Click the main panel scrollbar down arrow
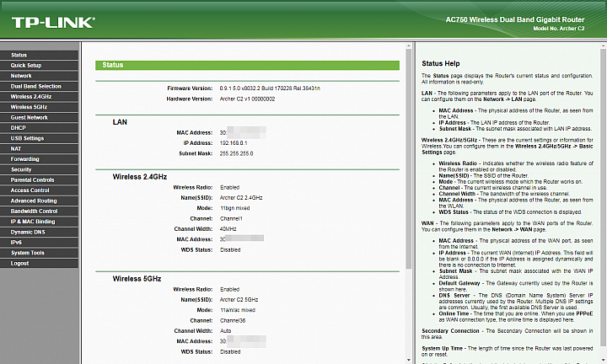Screen dimensions: 607x364 tap(408, 361)
